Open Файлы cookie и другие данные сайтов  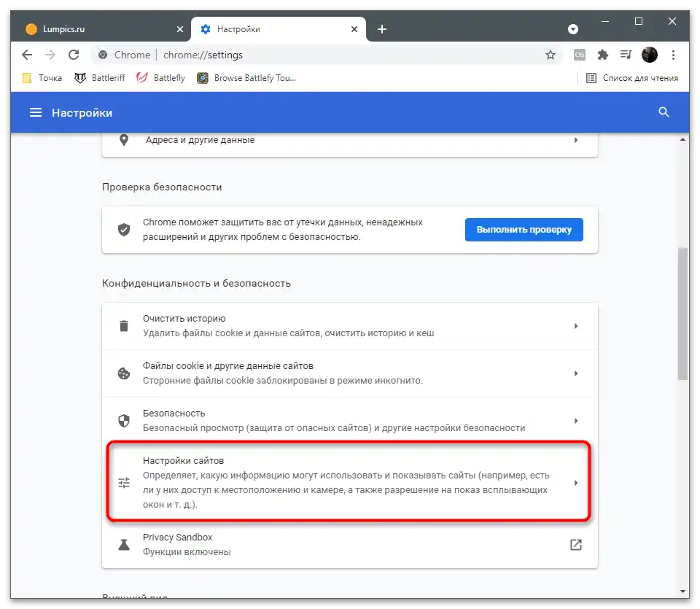click(350, 373)
